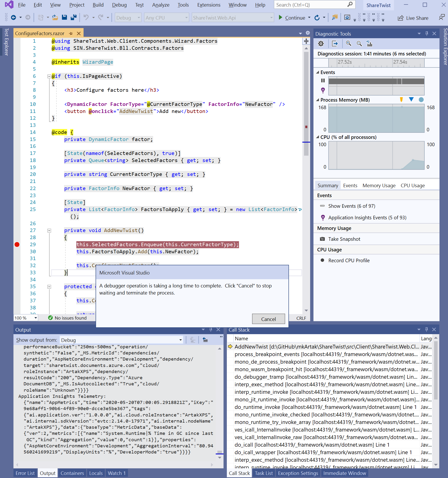Image resolution: width=448 pixels, height=478 pixels.
Task: Pin the Output panel
Action: click(x=211, y=330)
